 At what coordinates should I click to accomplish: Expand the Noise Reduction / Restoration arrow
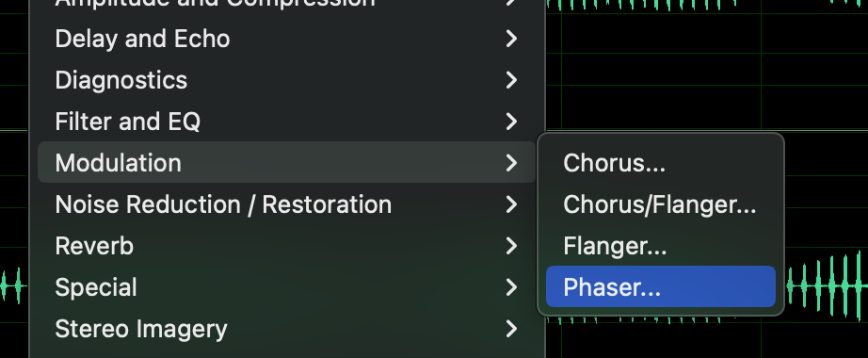[511, 204]
